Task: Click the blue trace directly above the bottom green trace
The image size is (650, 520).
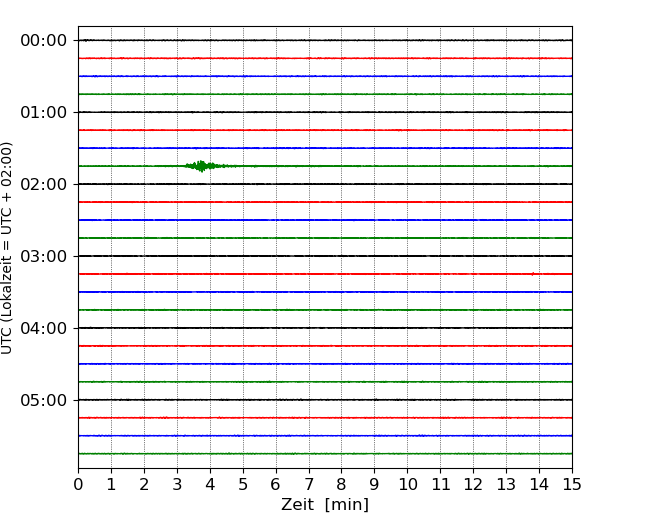Action: point(325,436)
